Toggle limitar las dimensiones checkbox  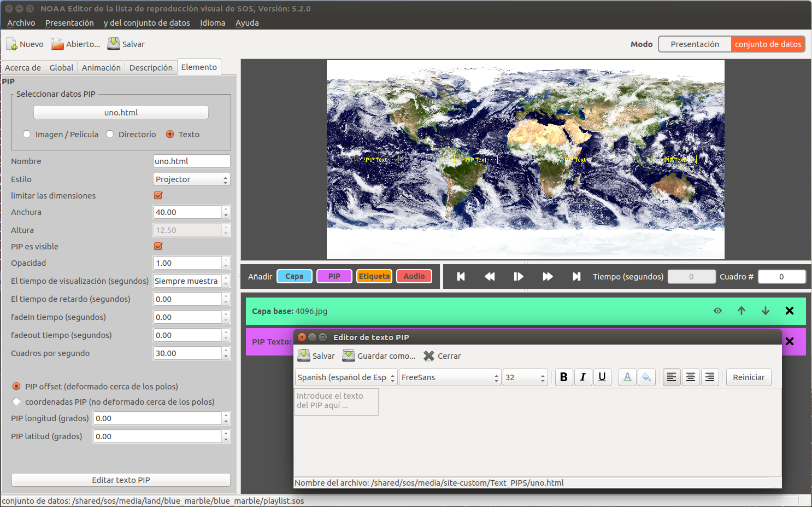tap(158, 195)
